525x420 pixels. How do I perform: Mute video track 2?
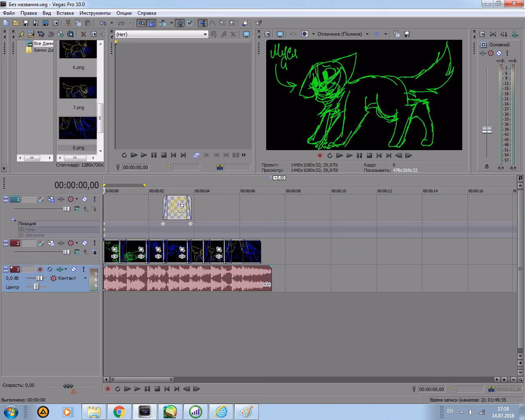(84, 243)
